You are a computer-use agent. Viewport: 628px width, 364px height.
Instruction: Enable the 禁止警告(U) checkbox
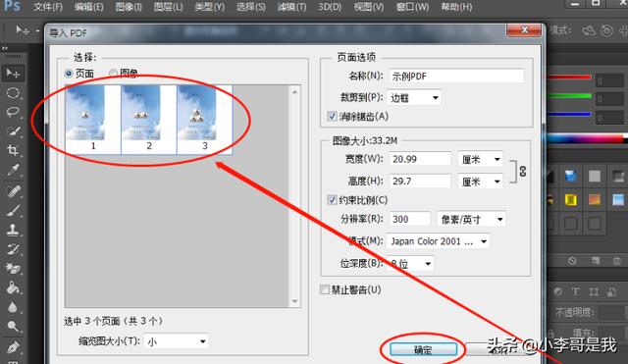(325, 289)
